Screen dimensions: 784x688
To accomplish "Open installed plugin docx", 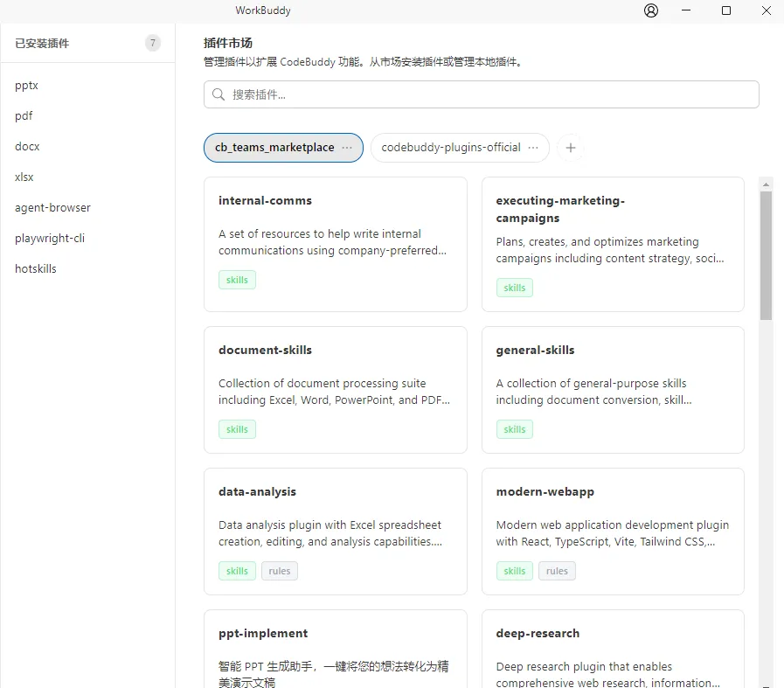I will 27,146.
